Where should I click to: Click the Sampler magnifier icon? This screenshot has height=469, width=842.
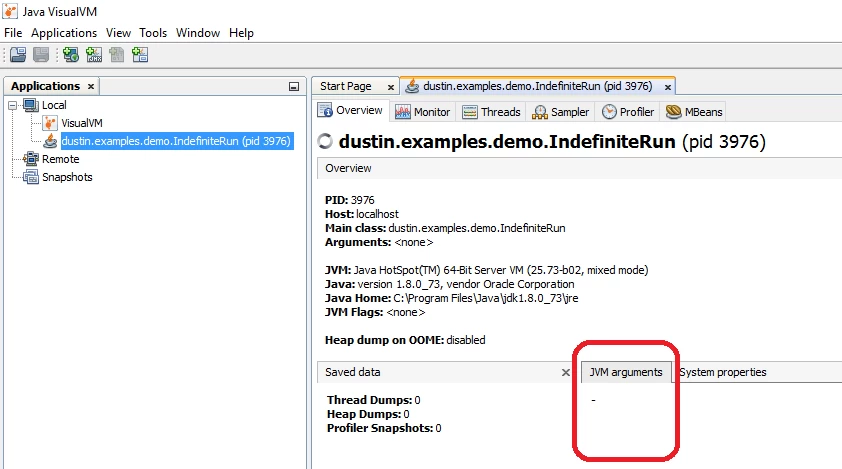[x=539, y=112]
